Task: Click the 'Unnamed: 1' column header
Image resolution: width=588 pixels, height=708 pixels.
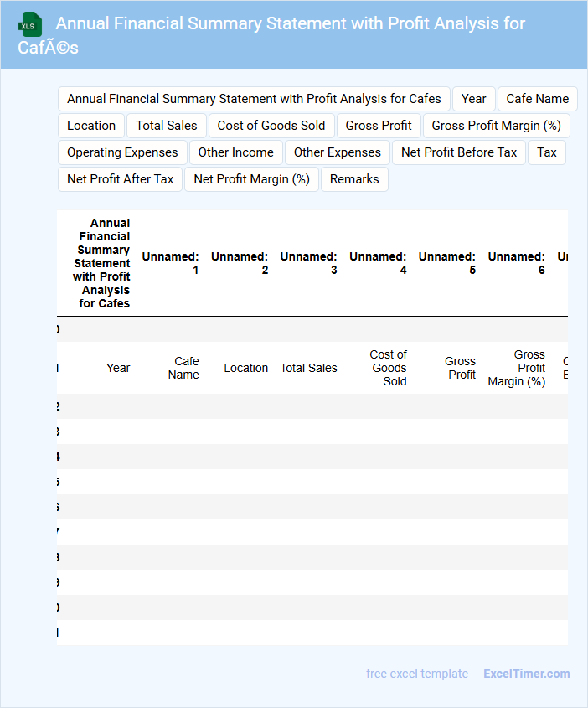Action: pyautogui.click(x=171, y=263)
